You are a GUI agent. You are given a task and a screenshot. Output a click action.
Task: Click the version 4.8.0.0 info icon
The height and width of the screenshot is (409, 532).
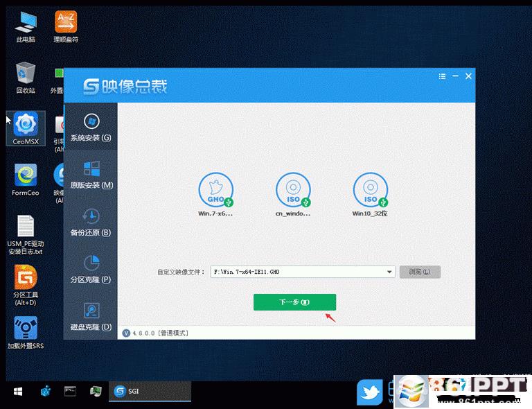click(x=126, y=333)
